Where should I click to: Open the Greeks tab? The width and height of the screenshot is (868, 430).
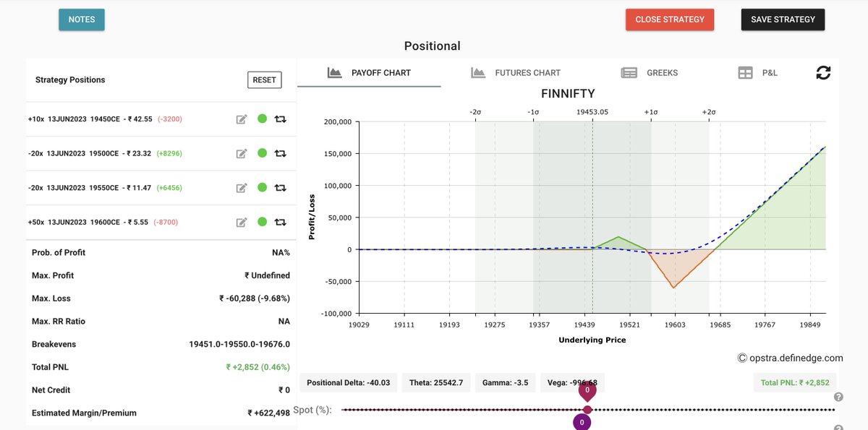(x=650, y=72)
